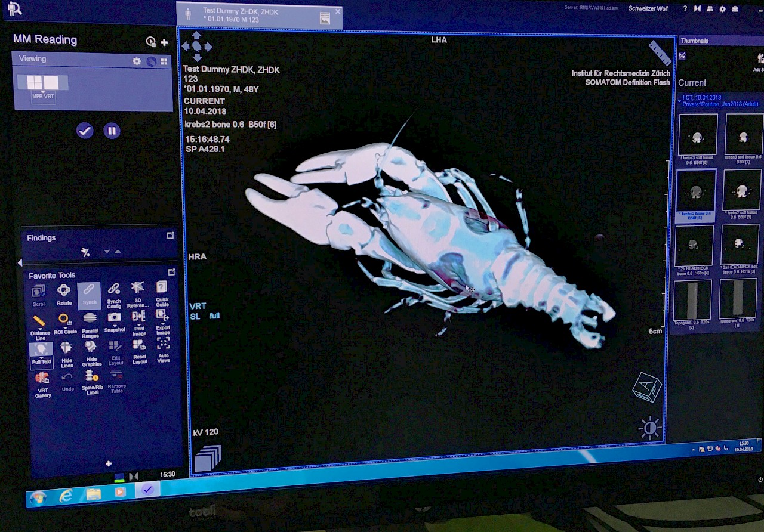The height and width of the screenshot is (532, 764).
Task: Collapse the left panel with the arrow handle
Action: (20, 262)
